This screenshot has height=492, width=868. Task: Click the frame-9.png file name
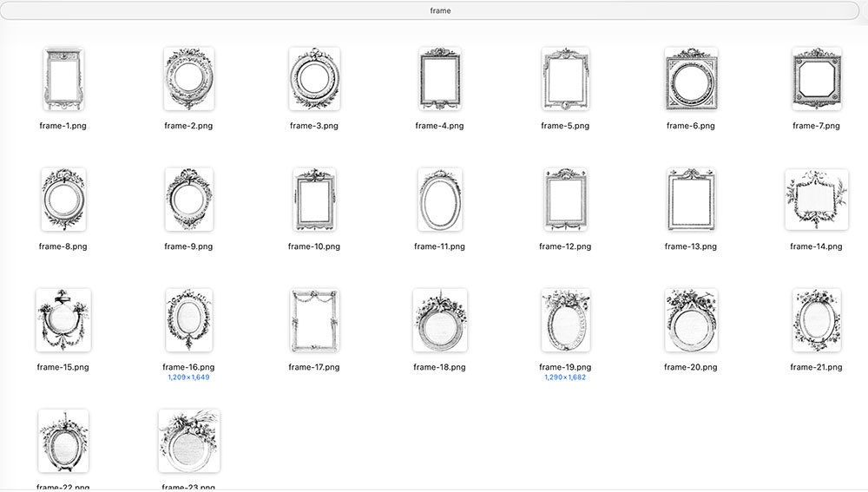tap(188, 246)
